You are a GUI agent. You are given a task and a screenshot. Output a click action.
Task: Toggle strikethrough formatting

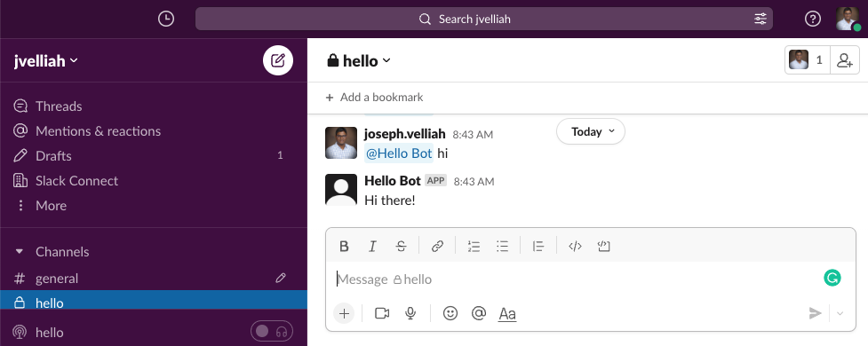[402, 247]
